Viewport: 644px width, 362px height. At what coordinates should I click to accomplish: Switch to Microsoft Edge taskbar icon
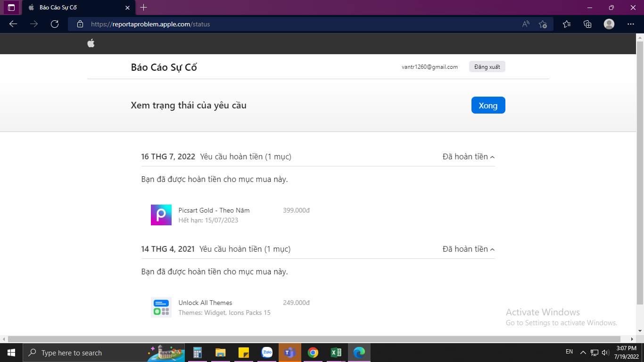[x=359, y=353]
